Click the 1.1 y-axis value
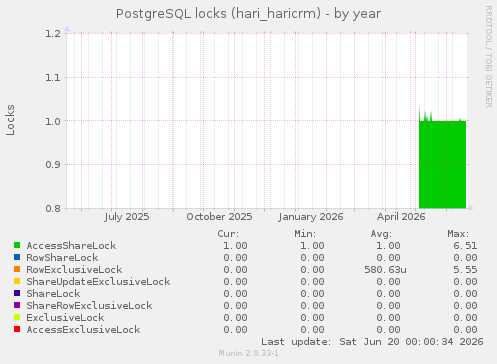Viewport: 497px width, 364px height. point(53,77)
